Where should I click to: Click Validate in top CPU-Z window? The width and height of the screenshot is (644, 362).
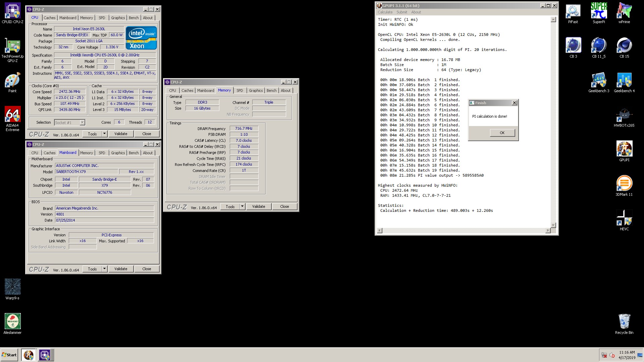coord(121,134)
